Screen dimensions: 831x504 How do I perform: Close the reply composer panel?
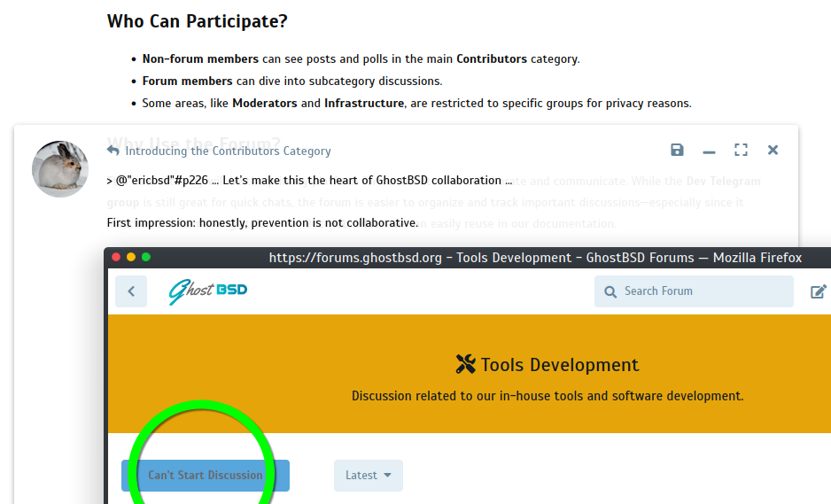(773, 150)
